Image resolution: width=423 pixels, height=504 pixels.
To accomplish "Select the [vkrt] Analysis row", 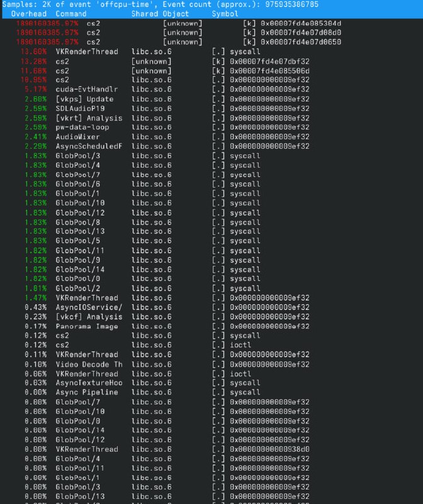I will coord(88,118).
